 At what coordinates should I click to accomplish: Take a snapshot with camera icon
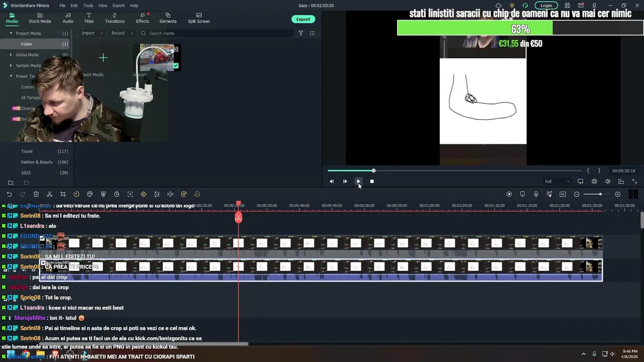tap(594, 182)
